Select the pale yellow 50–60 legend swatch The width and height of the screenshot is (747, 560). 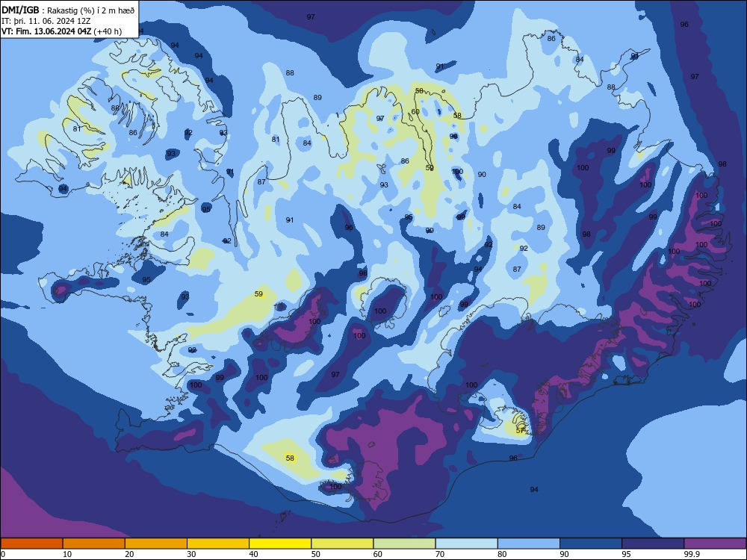(x=342, y=544)
